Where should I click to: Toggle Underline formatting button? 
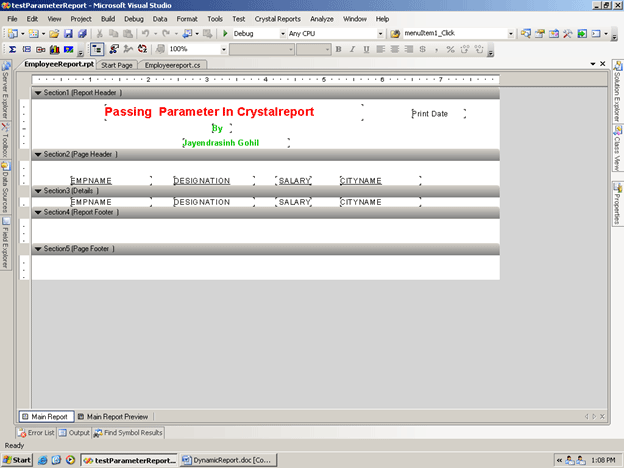point(366,49)
